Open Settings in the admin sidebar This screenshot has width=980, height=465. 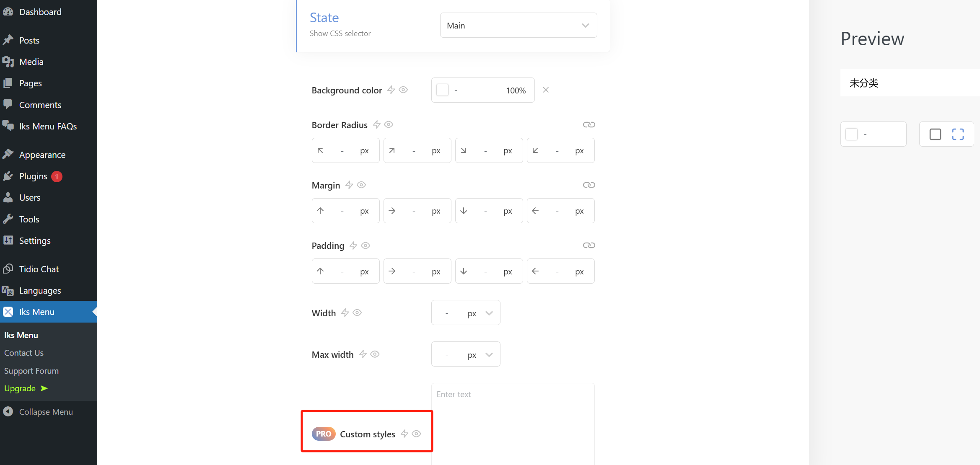click(35, 240)
